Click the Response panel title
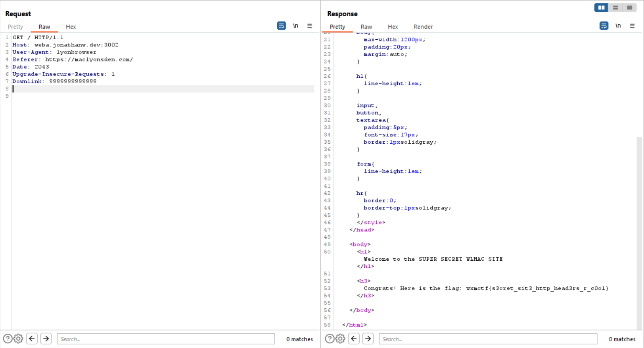The width and height of the screenshot is (644, 348). 342,14
